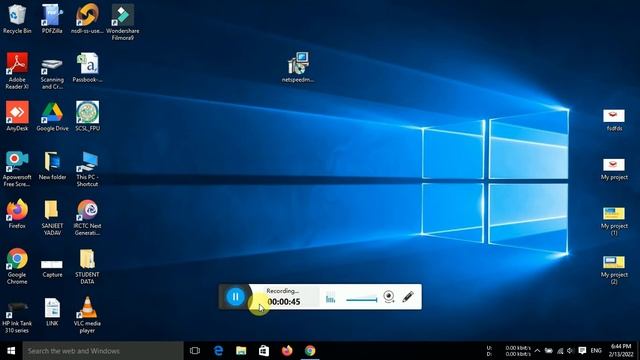Open the Windows Start menu
Viewport: 640px width, 360px height.
click(x=11, y=351)
